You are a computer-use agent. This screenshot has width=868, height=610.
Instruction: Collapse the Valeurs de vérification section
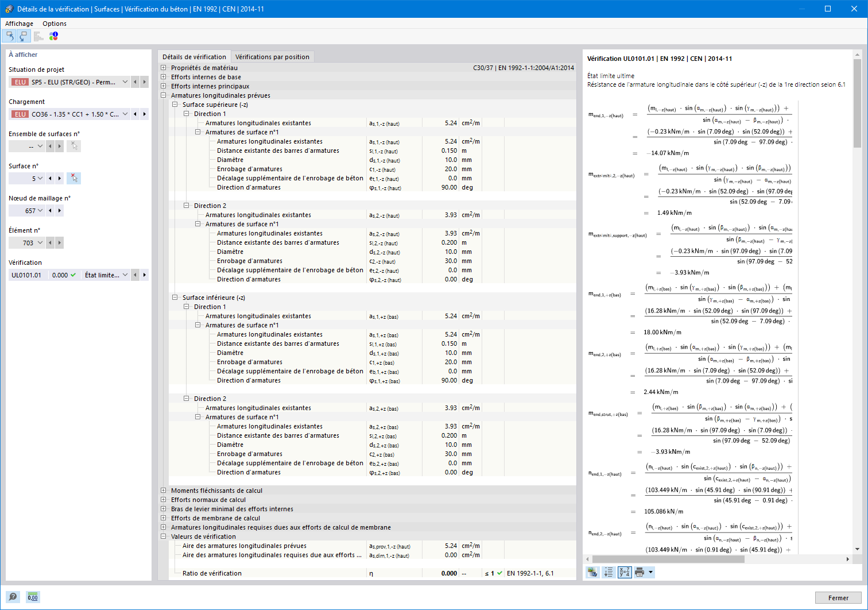164,536
